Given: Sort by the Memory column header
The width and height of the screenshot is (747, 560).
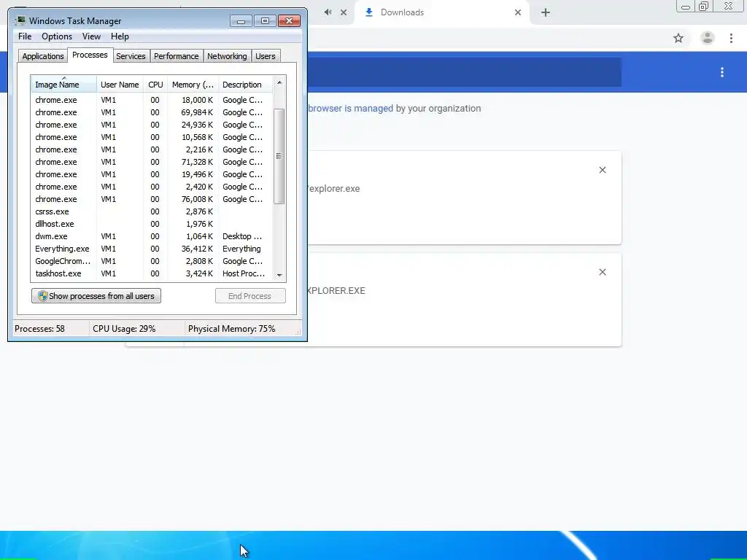Looking at the screenshot, I should 193,85.
